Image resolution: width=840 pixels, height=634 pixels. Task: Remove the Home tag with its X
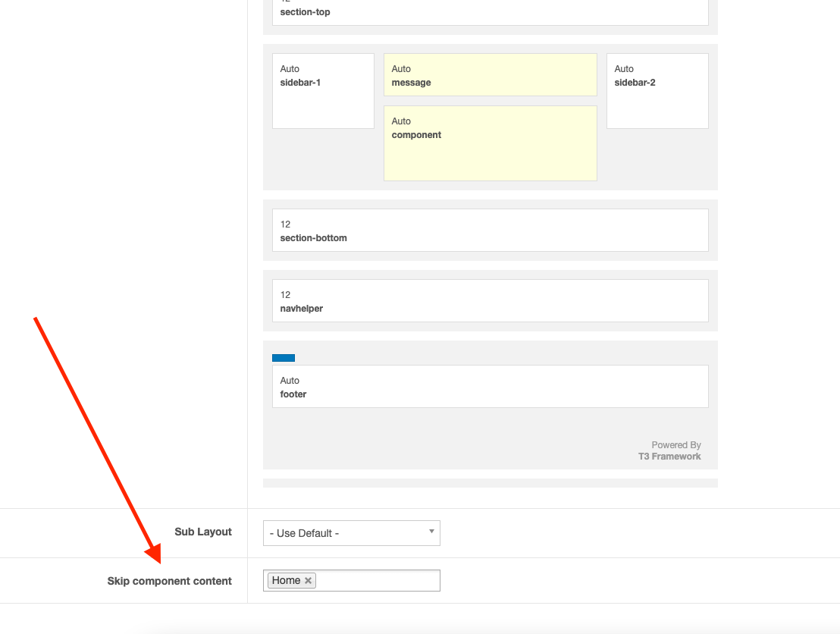click(x=308, y=581)
